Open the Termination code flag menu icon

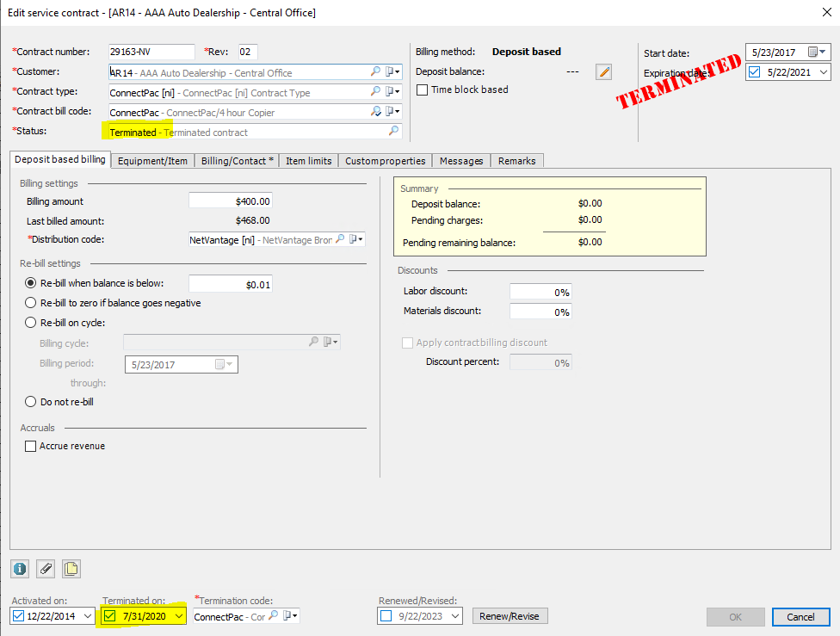290,615
